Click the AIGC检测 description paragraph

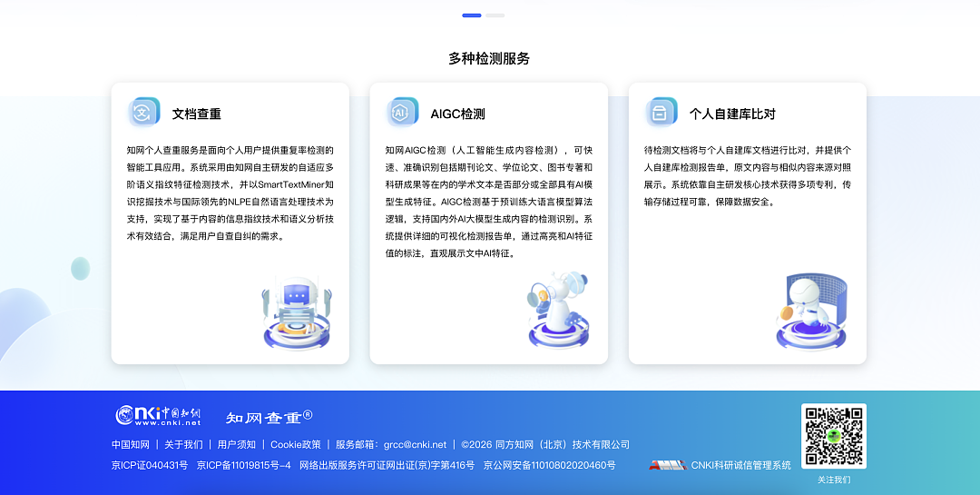pos(489,202)
